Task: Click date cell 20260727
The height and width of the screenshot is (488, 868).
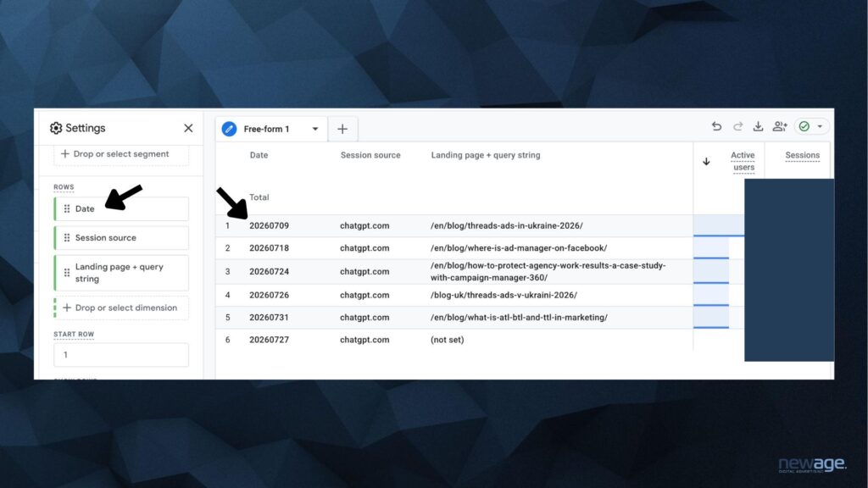Action: coord(269,340)
